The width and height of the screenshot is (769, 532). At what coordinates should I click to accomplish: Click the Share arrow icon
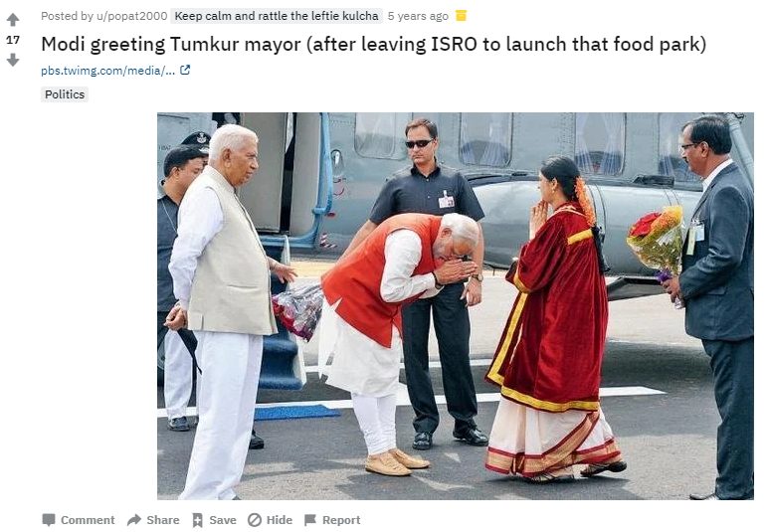134,520
